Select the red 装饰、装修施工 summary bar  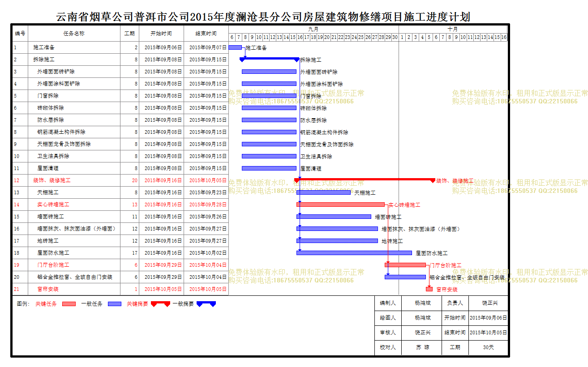coord(365,179)
